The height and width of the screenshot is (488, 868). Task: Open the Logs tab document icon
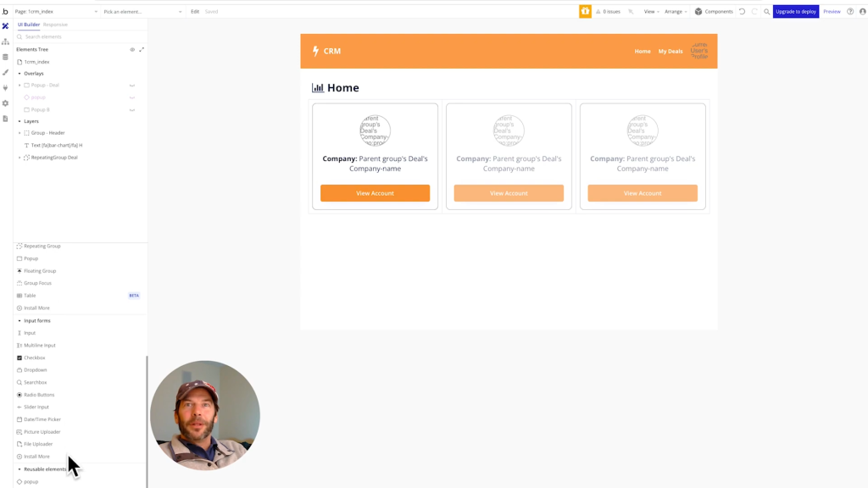coord(6,119)
